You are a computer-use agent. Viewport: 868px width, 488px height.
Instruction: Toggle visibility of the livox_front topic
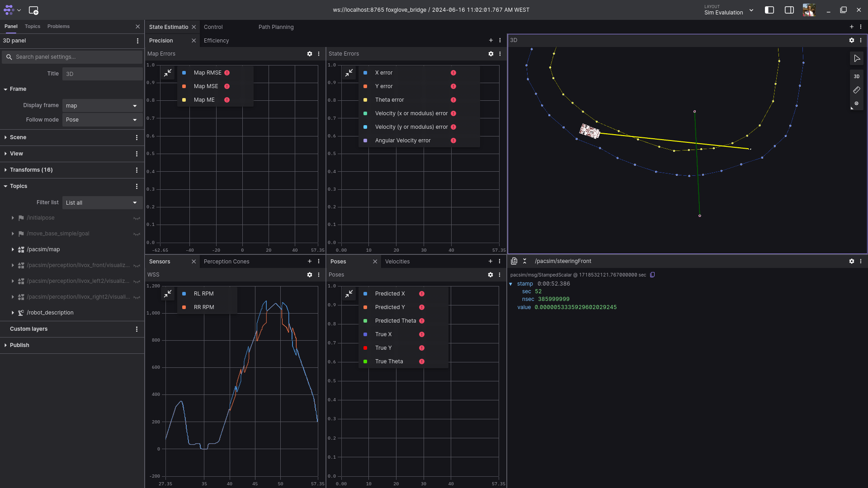point(137,266)
